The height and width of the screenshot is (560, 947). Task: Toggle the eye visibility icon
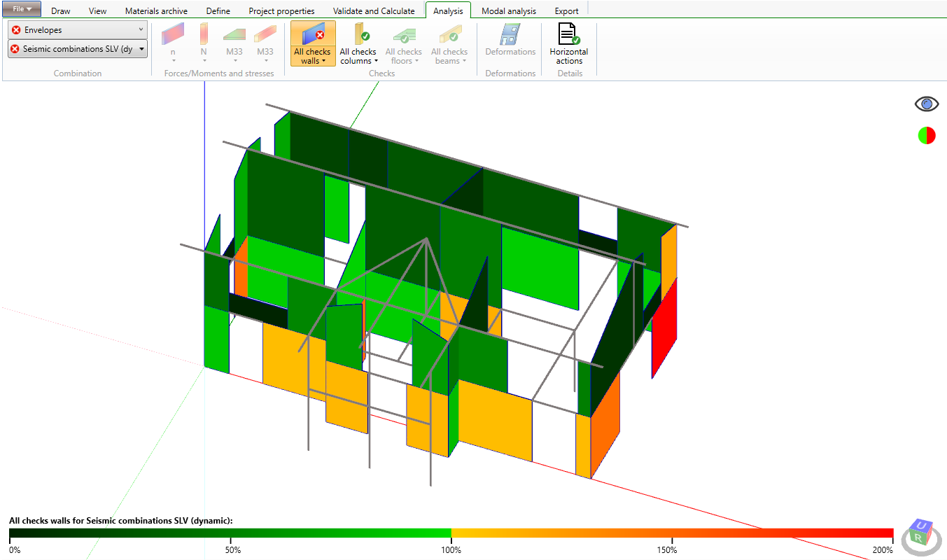[x=927, y=104]
